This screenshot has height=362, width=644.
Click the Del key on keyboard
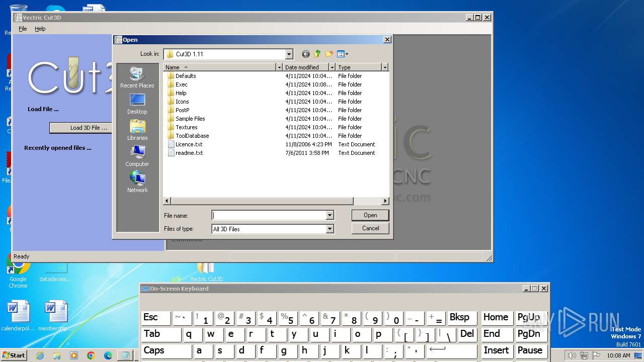467,334
